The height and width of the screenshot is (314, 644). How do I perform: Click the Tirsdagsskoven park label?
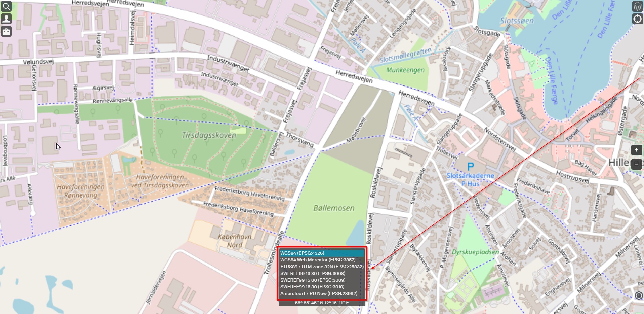click(x=209, y=135)
